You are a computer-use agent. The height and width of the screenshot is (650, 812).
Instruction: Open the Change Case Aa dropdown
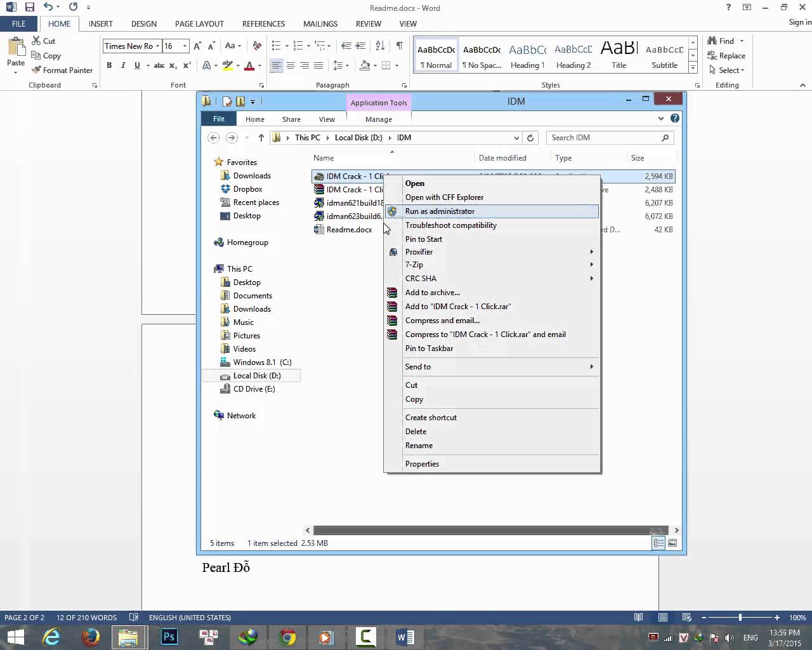click(233, 46)
